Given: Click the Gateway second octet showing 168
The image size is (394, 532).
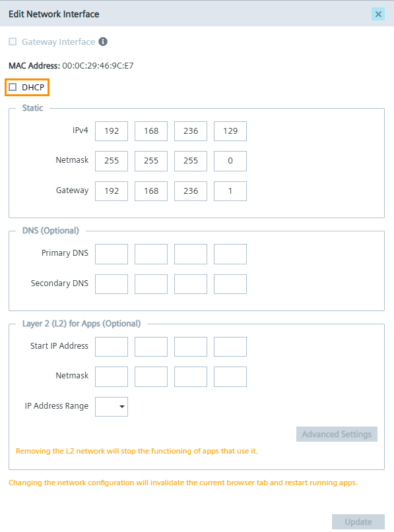Looking at the screenshot, I should pos(150,190).
